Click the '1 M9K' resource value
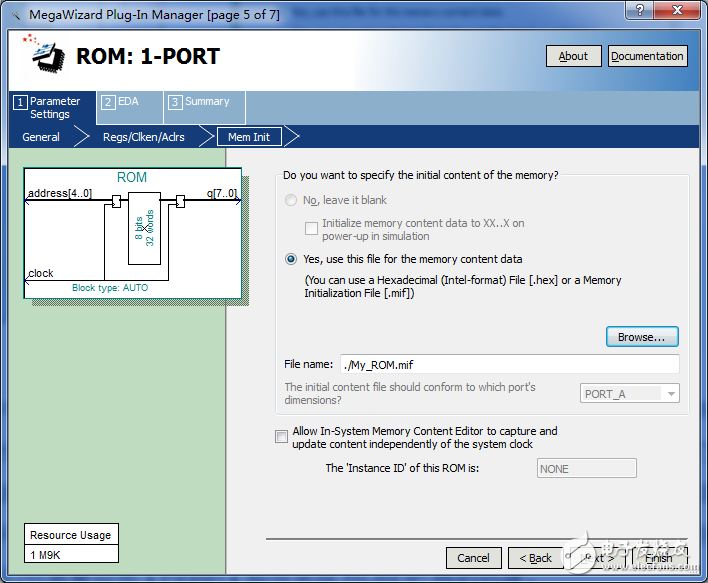 coord(71,554)
